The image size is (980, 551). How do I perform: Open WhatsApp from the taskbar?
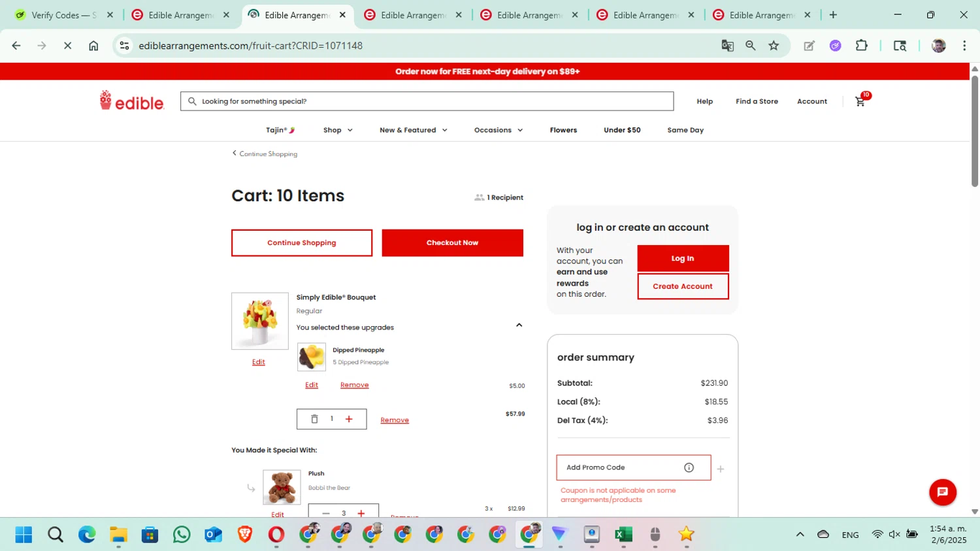coord(182,535)
